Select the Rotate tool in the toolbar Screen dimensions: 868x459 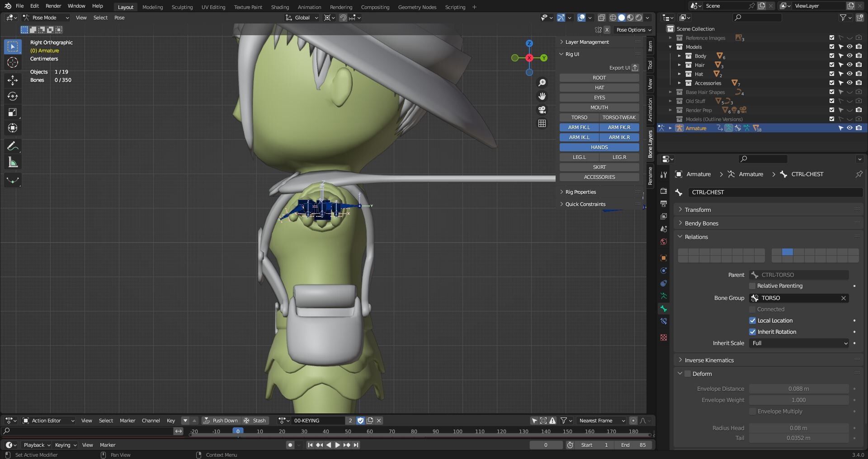pyautogui.click(x=12, y=96)
